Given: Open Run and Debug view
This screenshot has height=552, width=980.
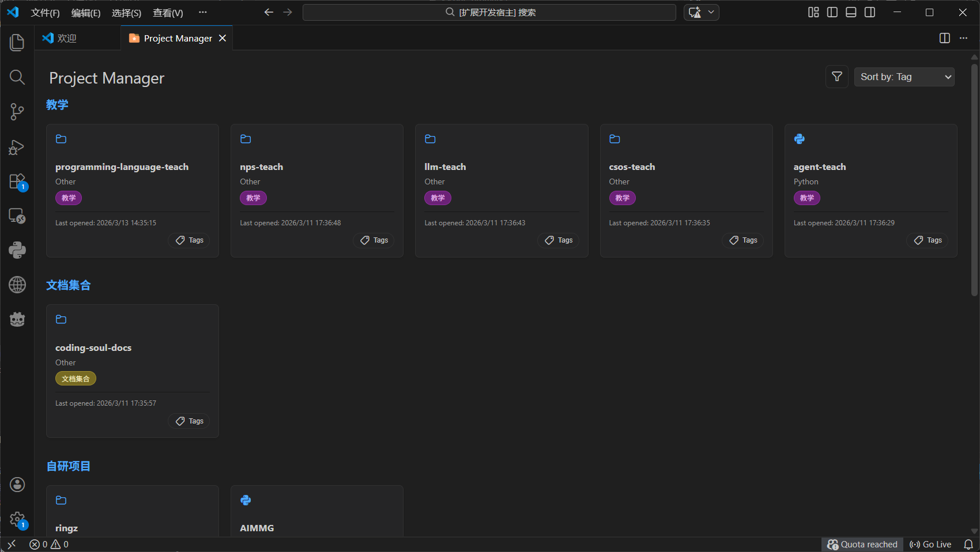Looking at the screenshot, I should point(17,147).
